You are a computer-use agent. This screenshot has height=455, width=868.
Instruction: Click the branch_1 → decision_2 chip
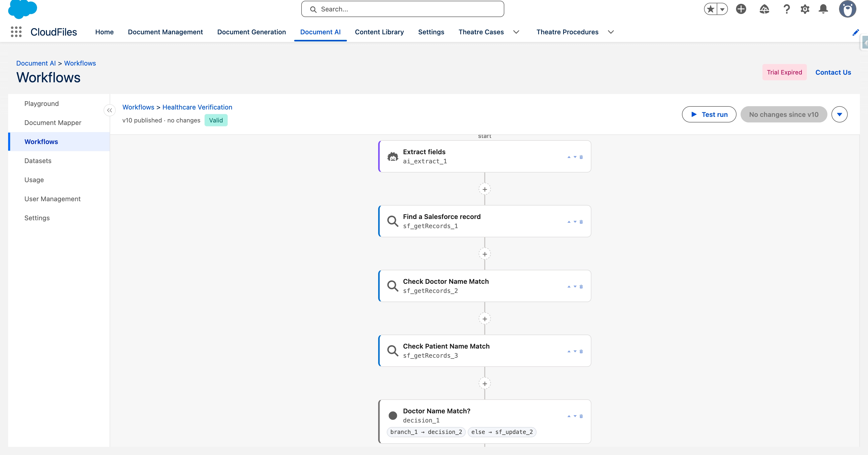(x=426, y=432)
